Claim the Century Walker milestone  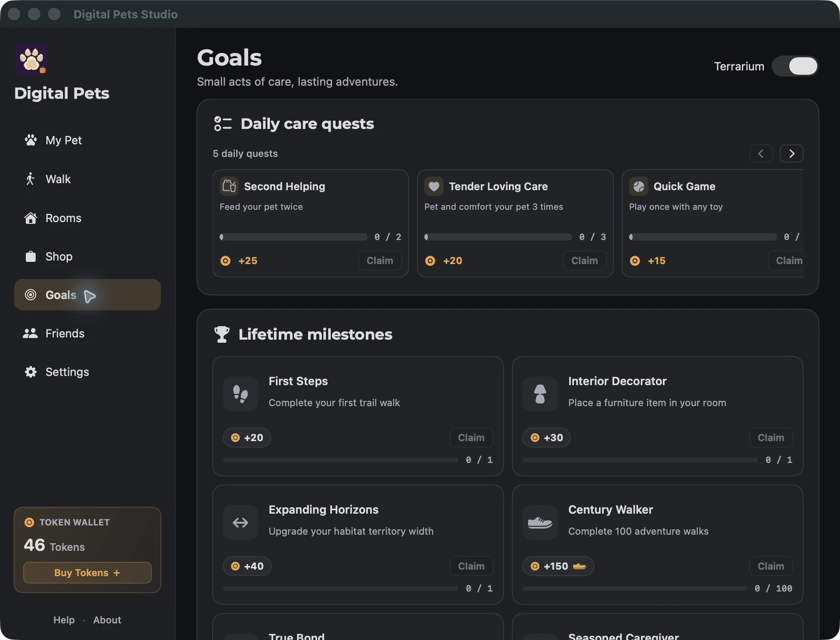tap(771, 566)
